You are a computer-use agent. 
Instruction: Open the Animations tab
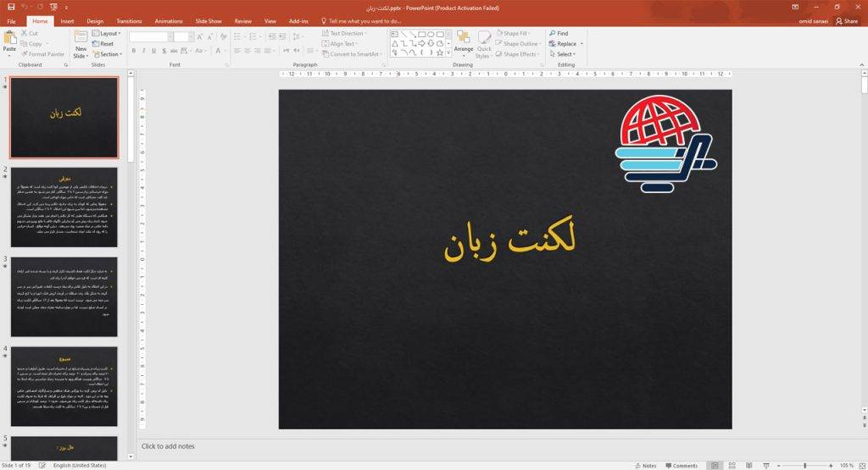pos(169,21)
